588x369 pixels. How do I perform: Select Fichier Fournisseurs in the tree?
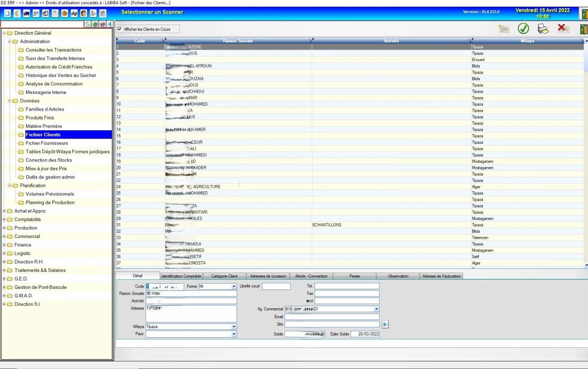click(47, 143)
